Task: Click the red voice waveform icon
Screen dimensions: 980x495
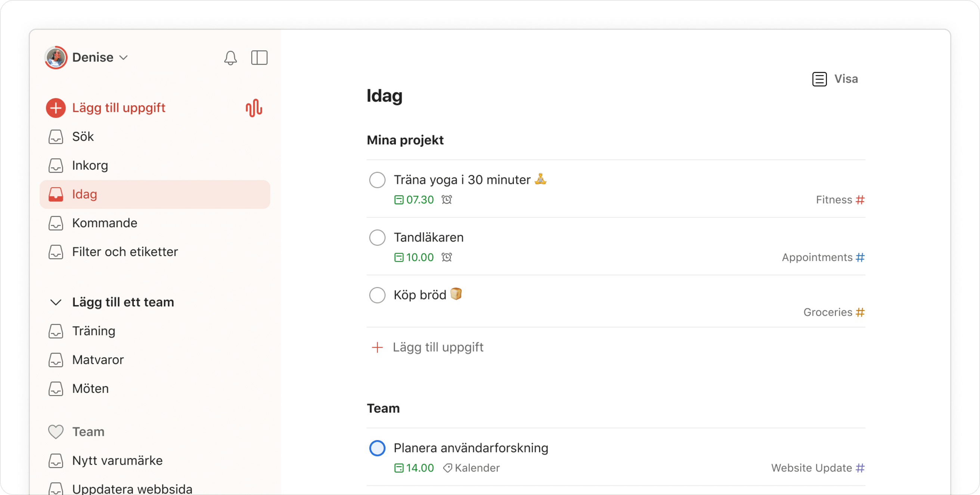Action: pos(254,108)
